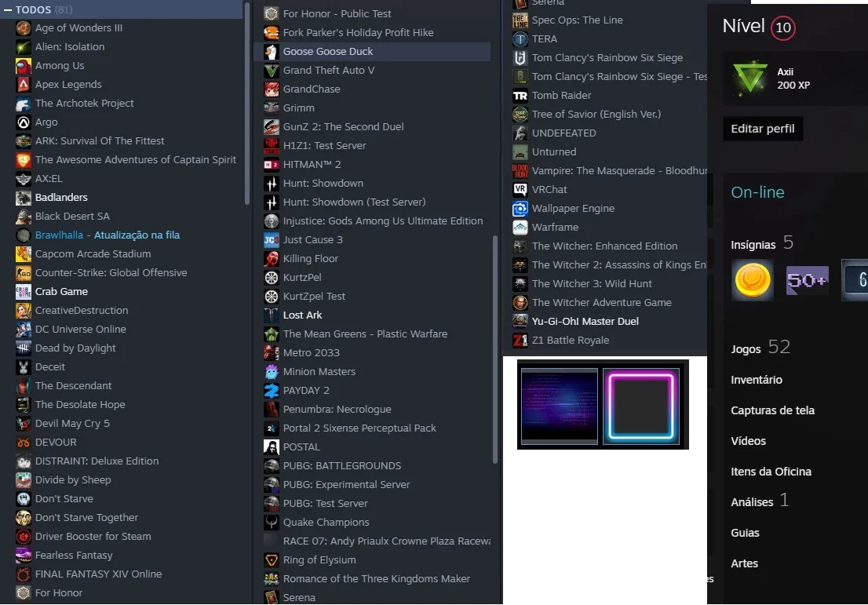Click the Crab Game icon
Viewport: 868px width, 605px height.
click(24, 292)
